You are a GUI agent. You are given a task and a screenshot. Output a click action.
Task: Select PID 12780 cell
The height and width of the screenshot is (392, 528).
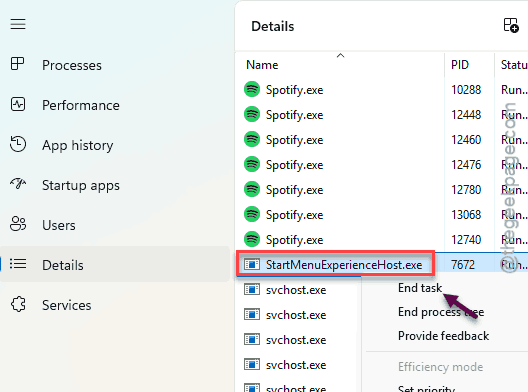466,190
